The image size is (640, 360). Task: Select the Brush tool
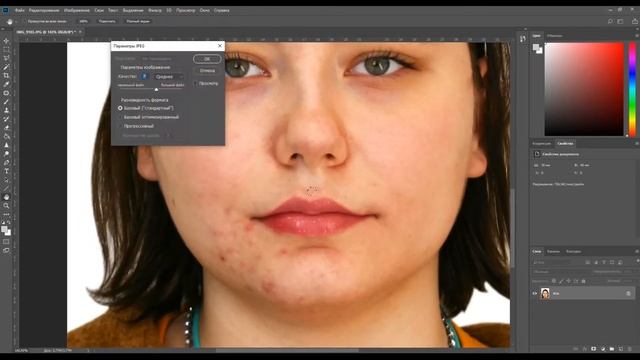[x=6, y=102]
